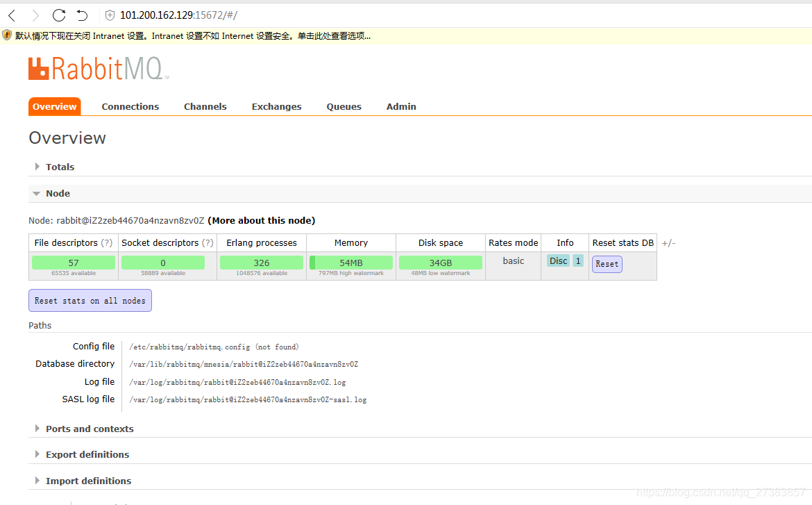Screen dimensions: 812x505
Task: Click the 48MB low watermark label
Action: [441, 273]
